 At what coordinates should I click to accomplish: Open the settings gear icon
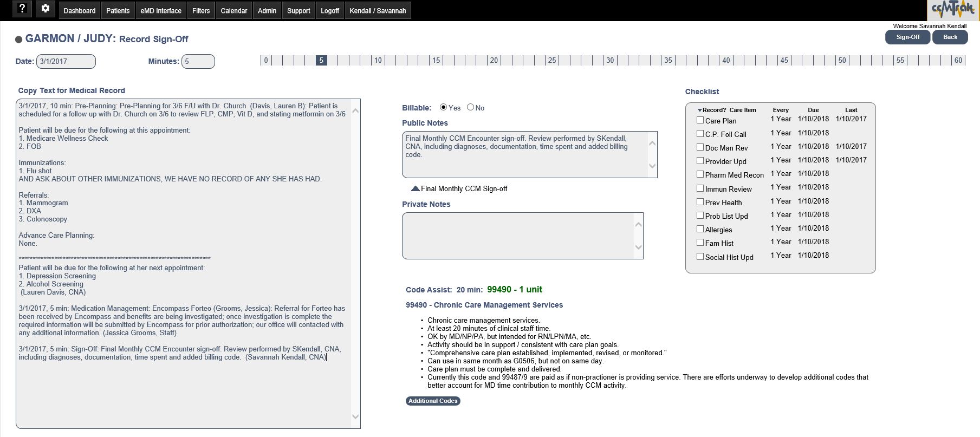46,9
